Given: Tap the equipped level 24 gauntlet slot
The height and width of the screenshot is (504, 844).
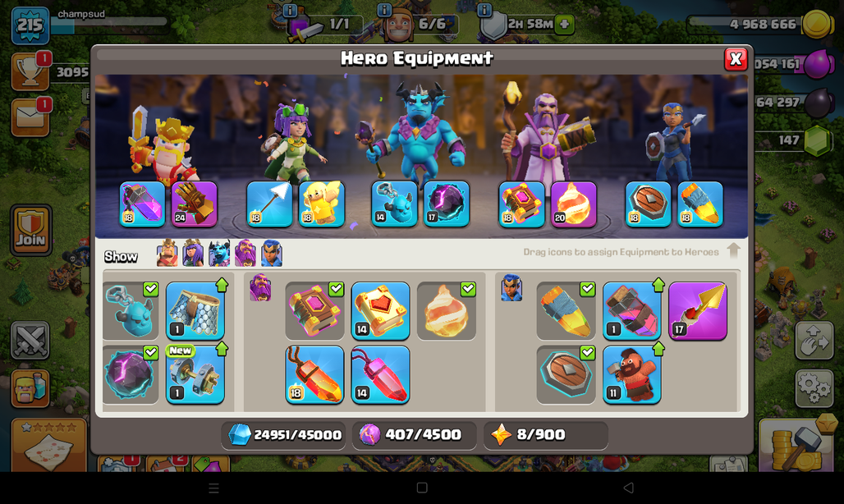Looking at the screenshot, I should click(195, 204).
